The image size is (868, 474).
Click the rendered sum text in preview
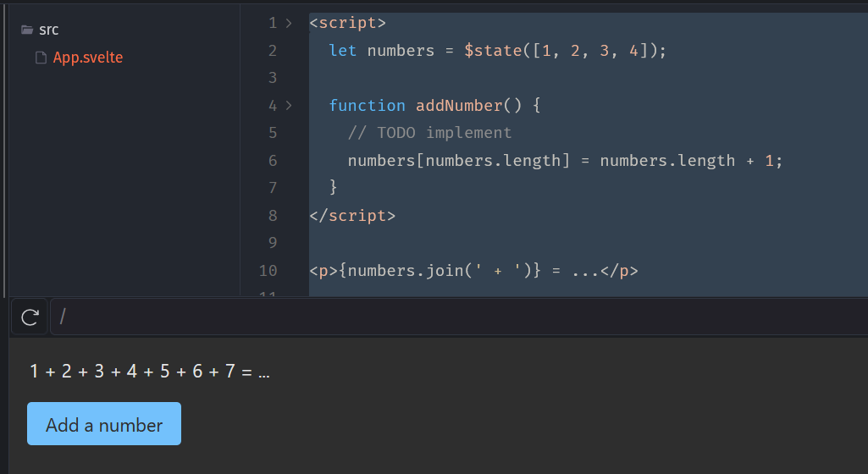(149, 372)
